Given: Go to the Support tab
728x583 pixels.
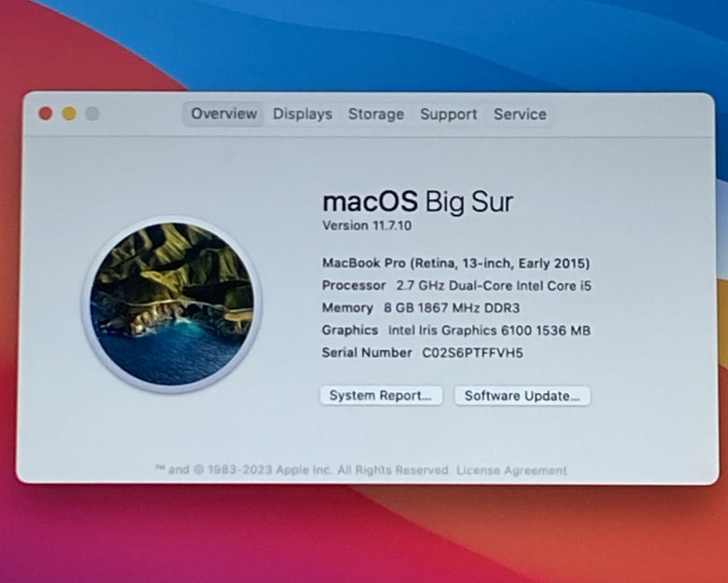Looking at the screenshot, I should pos(449,115).
